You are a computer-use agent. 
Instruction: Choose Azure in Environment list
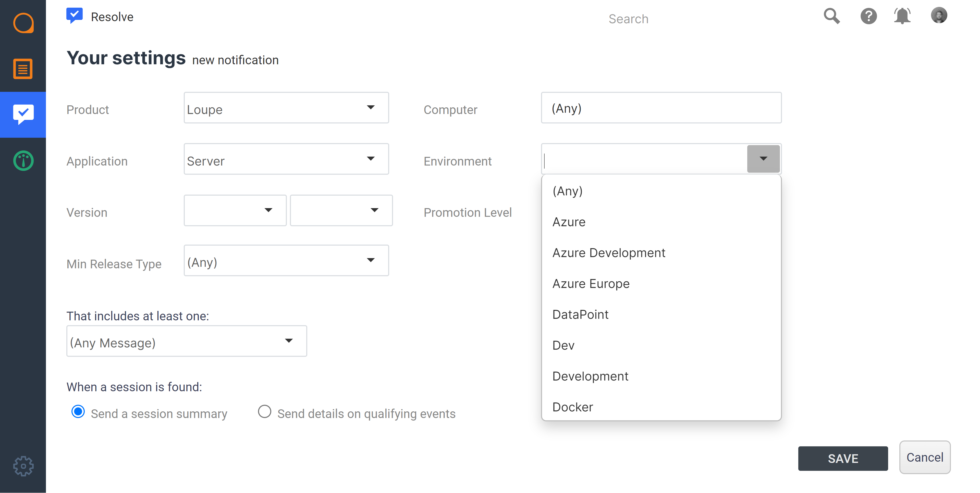(661, 222)
